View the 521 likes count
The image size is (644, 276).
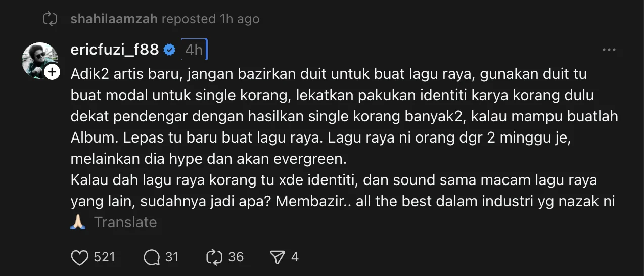[x=105, y=257]
